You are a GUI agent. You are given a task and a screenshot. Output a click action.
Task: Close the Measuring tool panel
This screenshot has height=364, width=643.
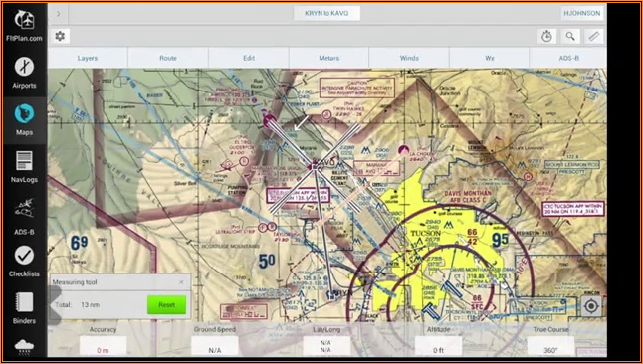(x=181, y=282)
